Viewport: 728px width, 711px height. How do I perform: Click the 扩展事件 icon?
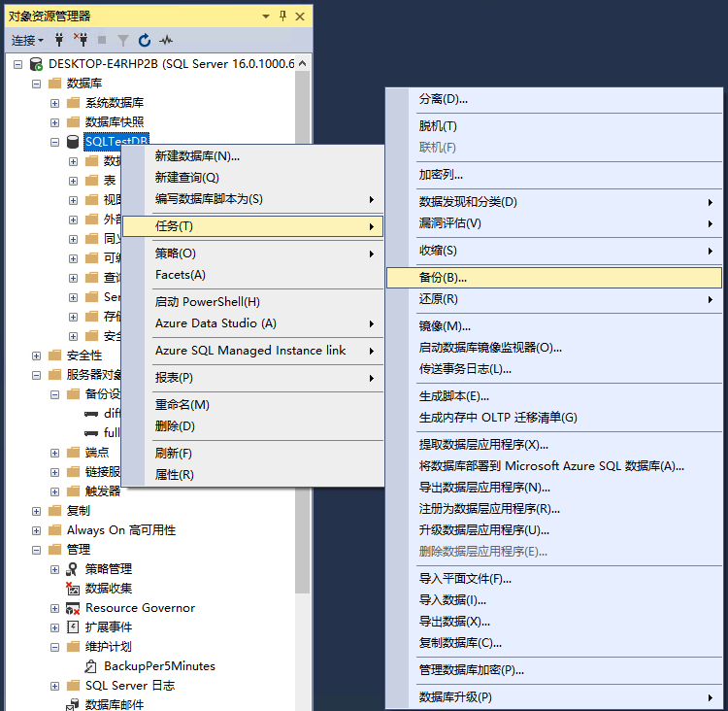click(73, 627)
